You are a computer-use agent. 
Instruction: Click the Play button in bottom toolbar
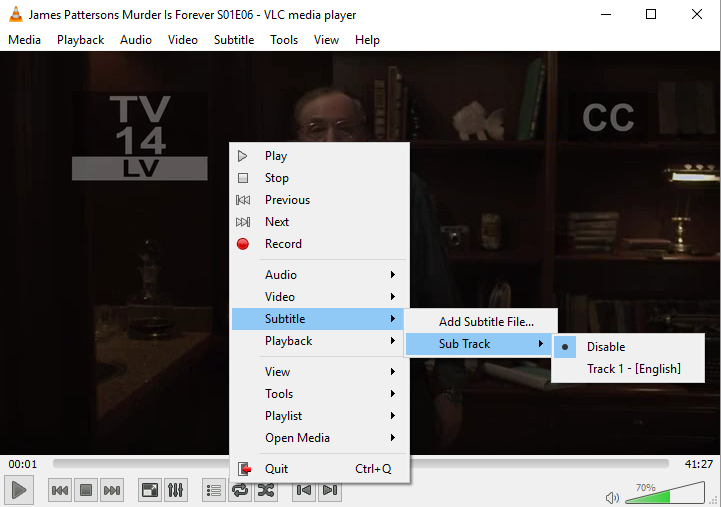[18, 490]
